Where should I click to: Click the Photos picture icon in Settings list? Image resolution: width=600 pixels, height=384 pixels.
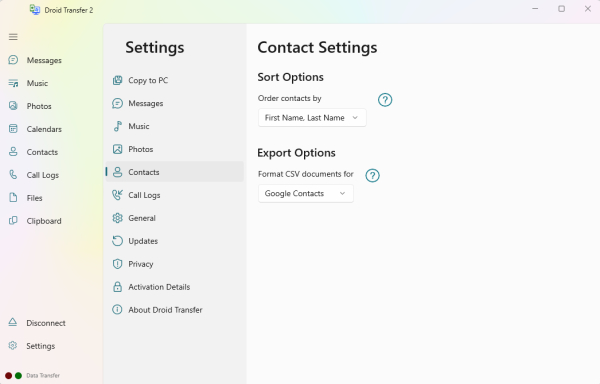click(x=117, y=149)
